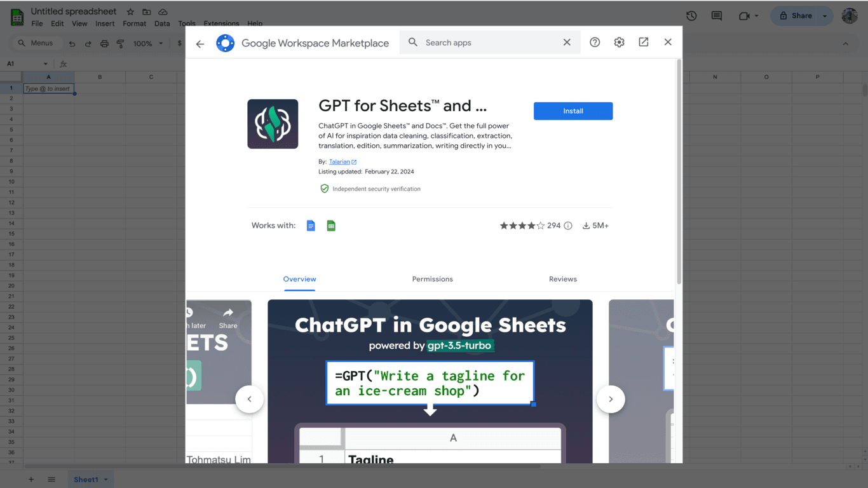The height and width of the screenshot is (488, 868).
Task: Open the Insert menu
Action: pos(105,24)
